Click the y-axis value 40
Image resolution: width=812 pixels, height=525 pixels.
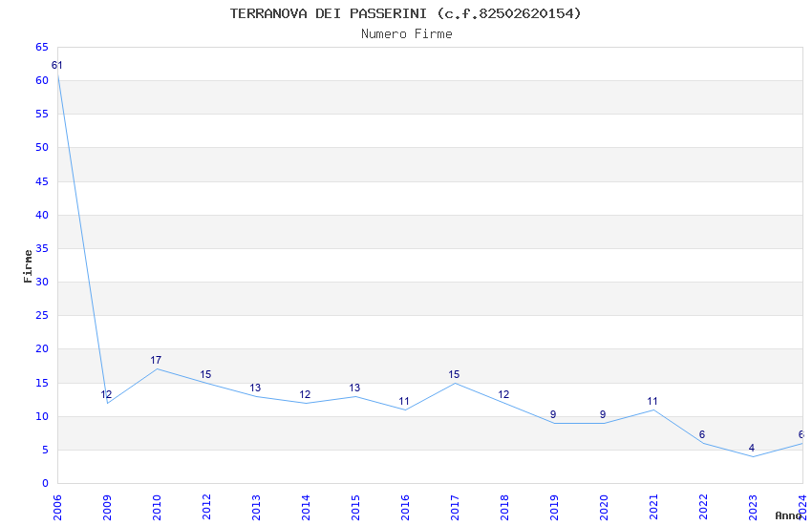pos(42,215)
